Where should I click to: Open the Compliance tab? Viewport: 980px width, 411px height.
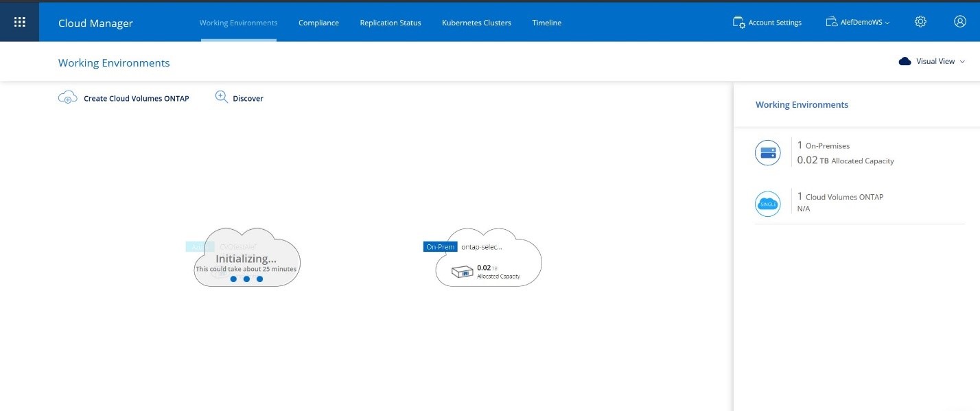[318, 23]
